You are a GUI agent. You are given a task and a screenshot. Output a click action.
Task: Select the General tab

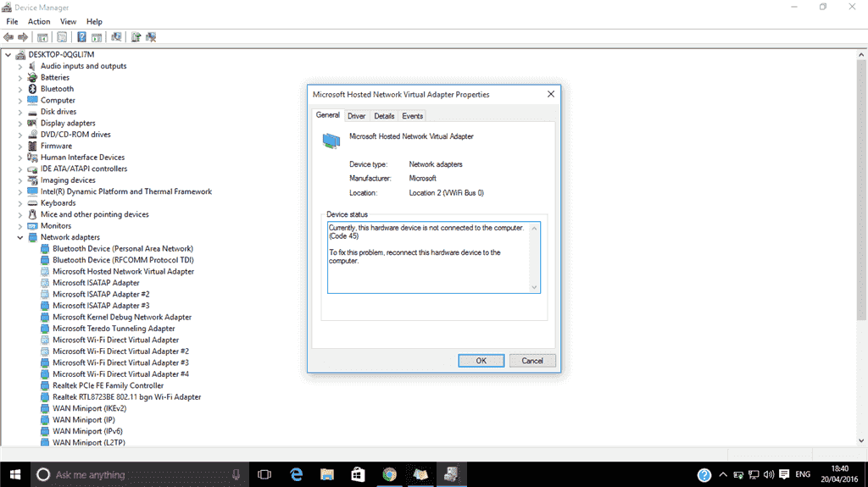328,114
